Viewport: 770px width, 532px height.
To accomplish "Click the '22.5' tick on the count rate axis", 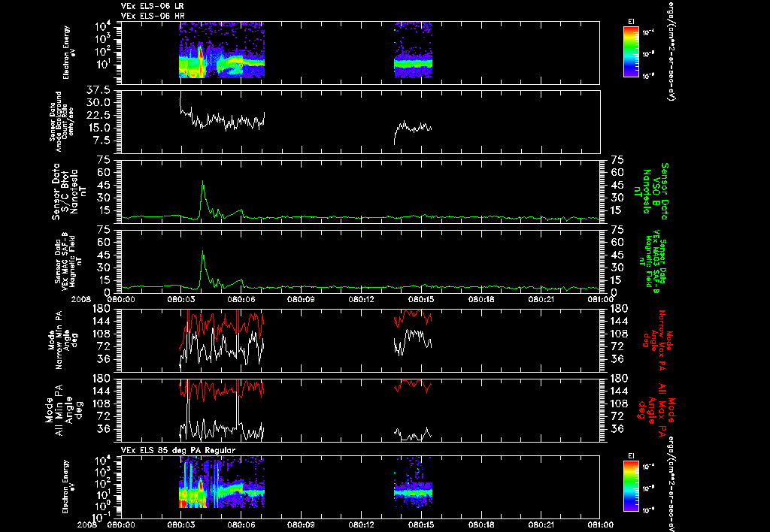I will pyautogui.click(x=99, y=115).
